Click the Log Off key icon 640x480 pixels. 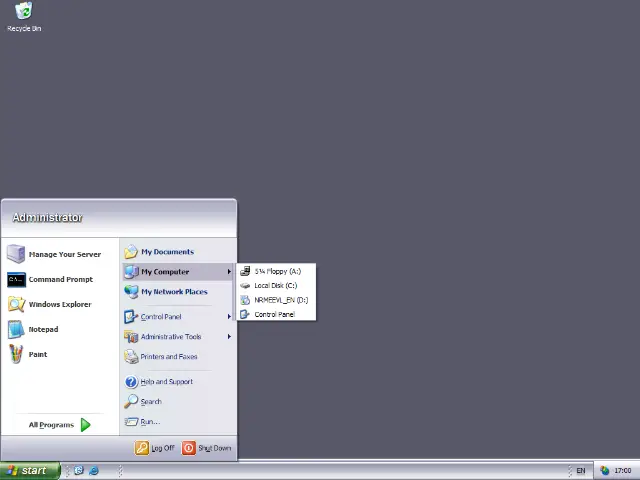[142, 448]
